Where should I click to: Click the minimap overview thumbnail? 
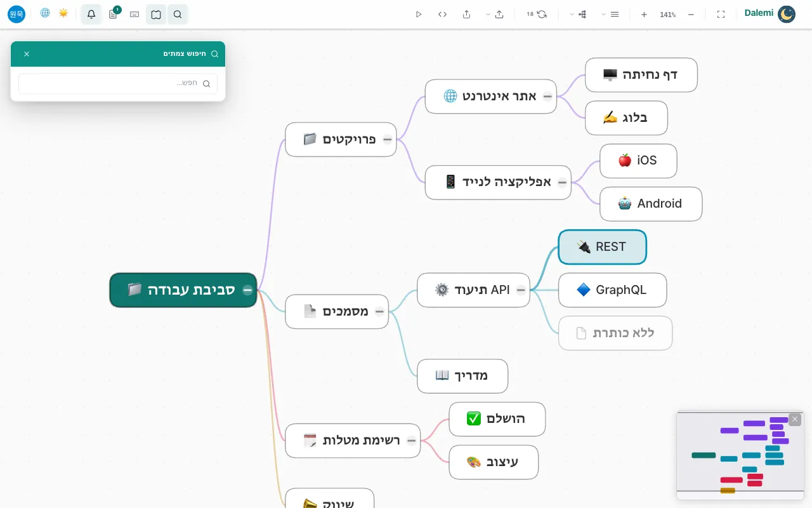click(740, 456)
